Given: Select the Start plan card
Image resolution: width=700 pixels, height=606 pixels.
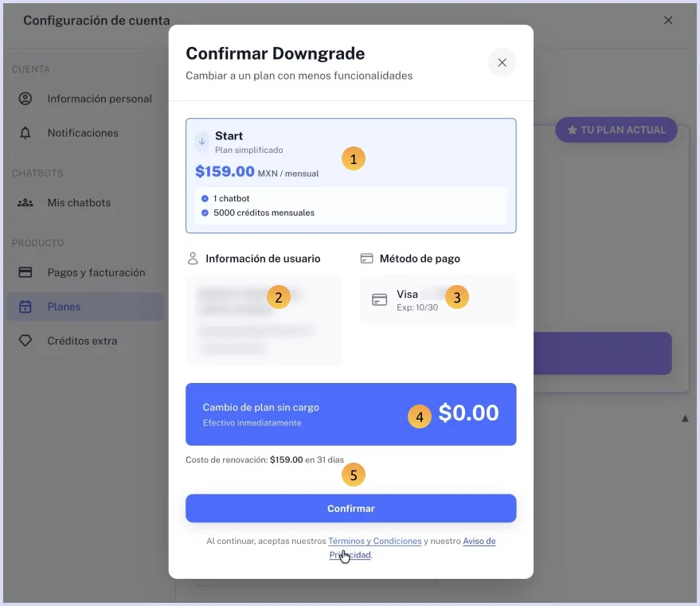Looking at the screenshot, I should (350, 175).
